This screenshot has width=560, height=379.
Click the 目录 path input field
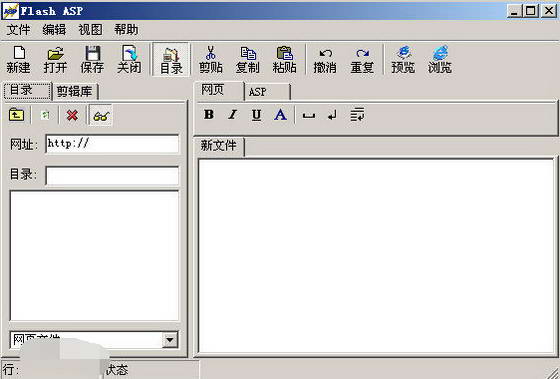(x=112, y=175)
